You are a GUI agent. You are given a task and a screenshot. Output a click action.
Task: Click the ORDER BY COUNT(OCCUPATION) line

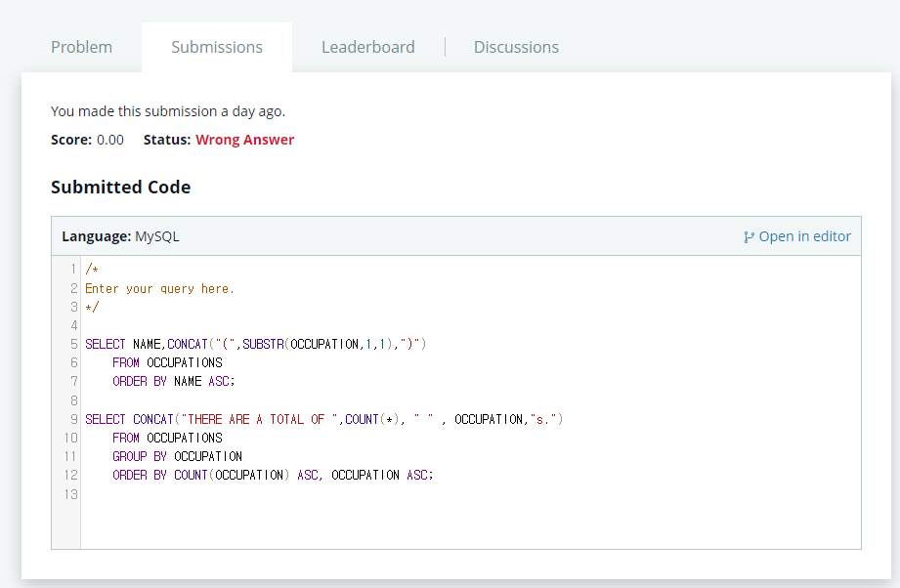pyautogui.click(x=273, y=475)
